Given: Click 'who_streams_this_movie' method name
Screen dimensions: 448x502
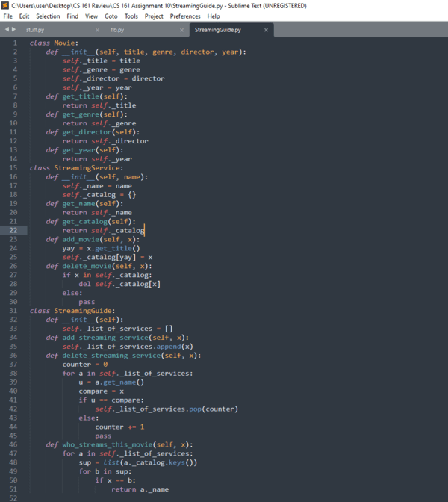Looking at the screenshot, I should coord(108,444).
